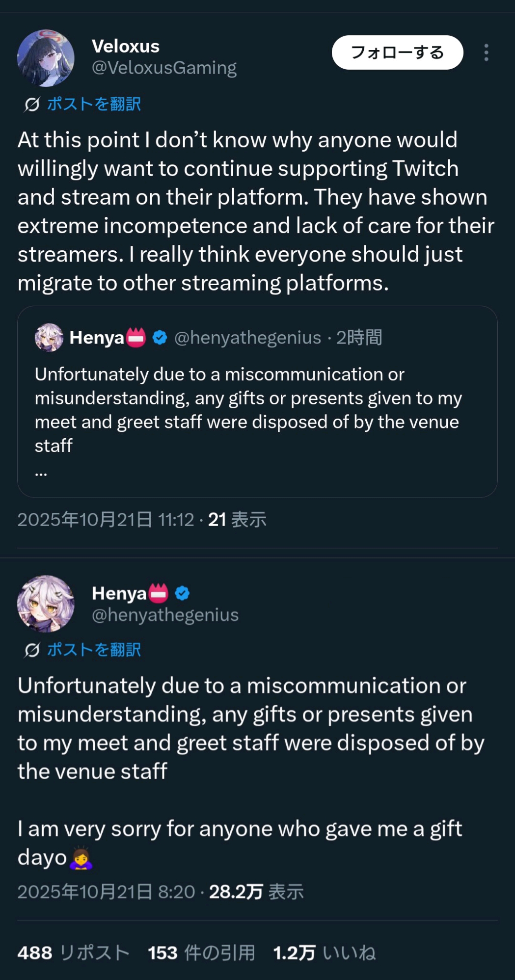
Task: Click the verified badge in quoted post
Action: coord(160,338)
